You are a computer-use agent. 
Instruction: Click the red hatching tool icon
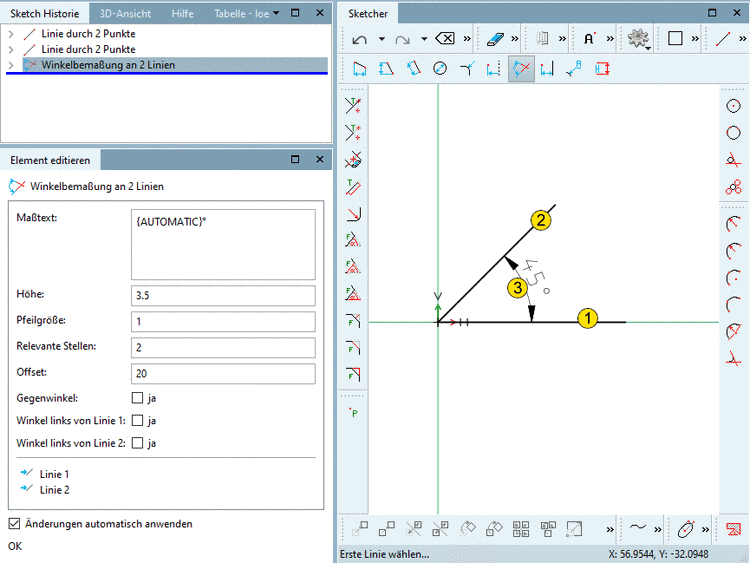(x=733, y=529)
